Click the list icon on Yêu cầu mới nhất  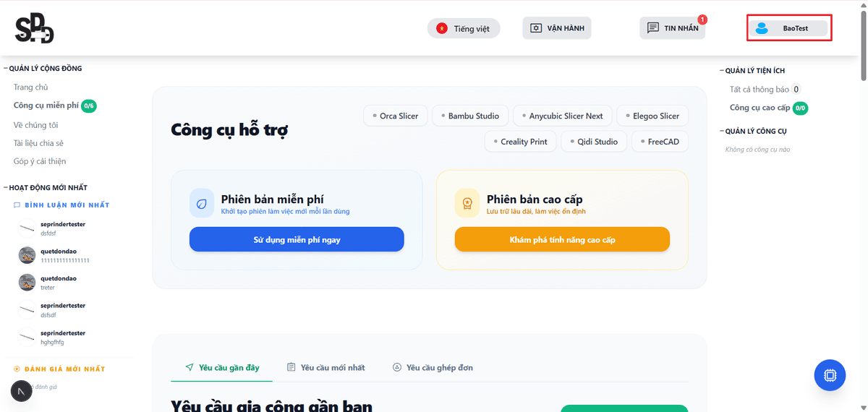pos(292,367)
